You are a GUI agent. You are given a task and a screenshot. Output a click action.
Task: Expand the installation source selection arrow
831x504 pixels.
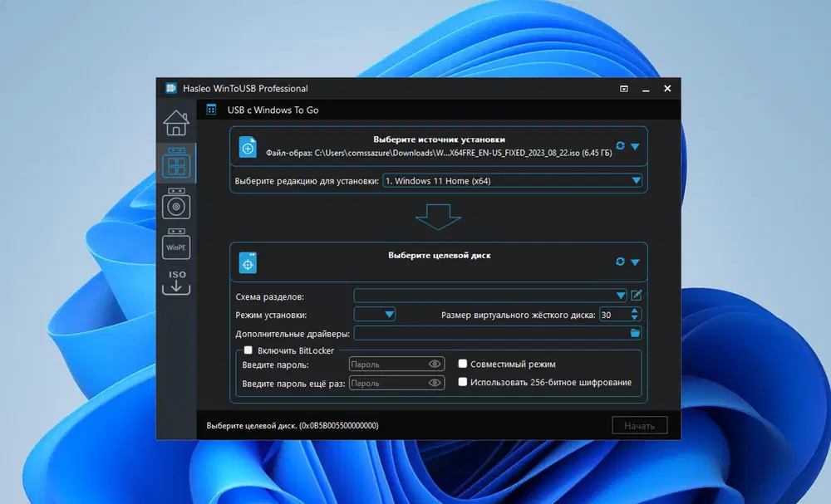click(x=635, y=147)
